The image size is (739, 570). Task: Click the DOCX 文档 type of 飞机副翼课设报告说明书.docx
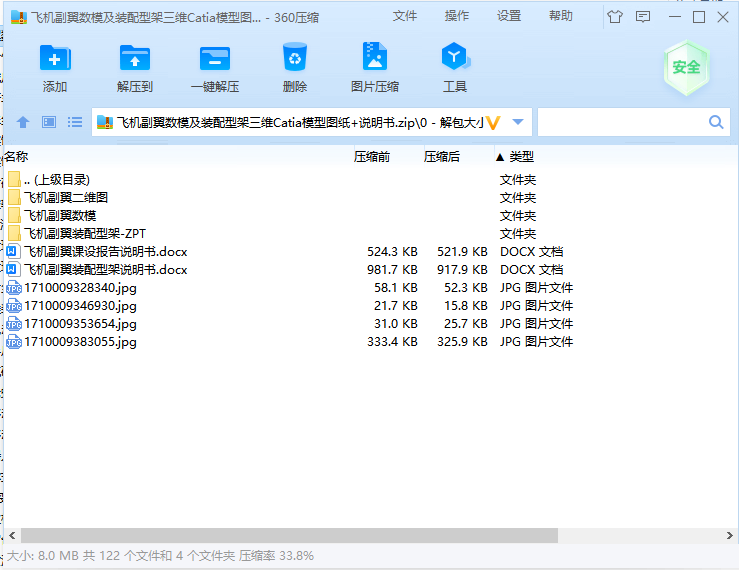click(532, 252)
